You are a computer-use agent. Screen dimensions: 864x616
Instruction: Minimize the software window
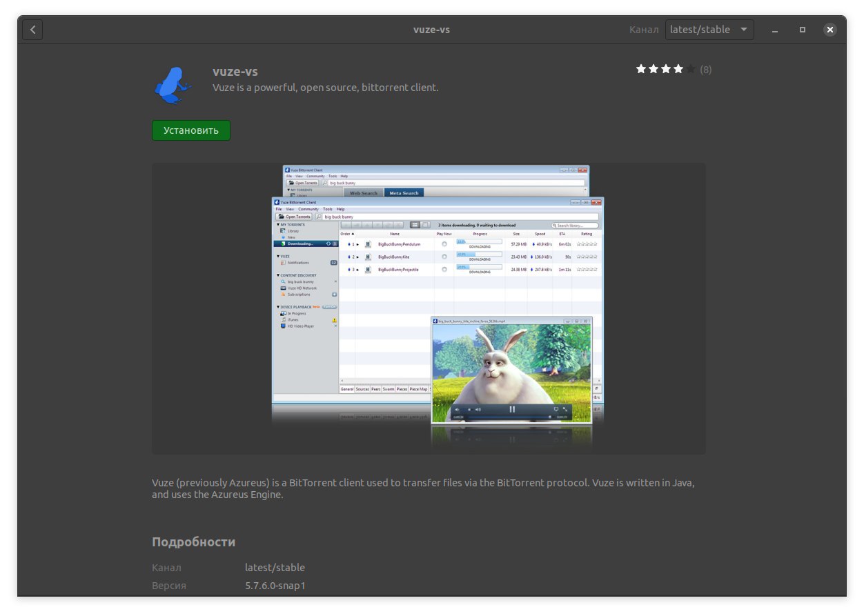click(776, 30)
